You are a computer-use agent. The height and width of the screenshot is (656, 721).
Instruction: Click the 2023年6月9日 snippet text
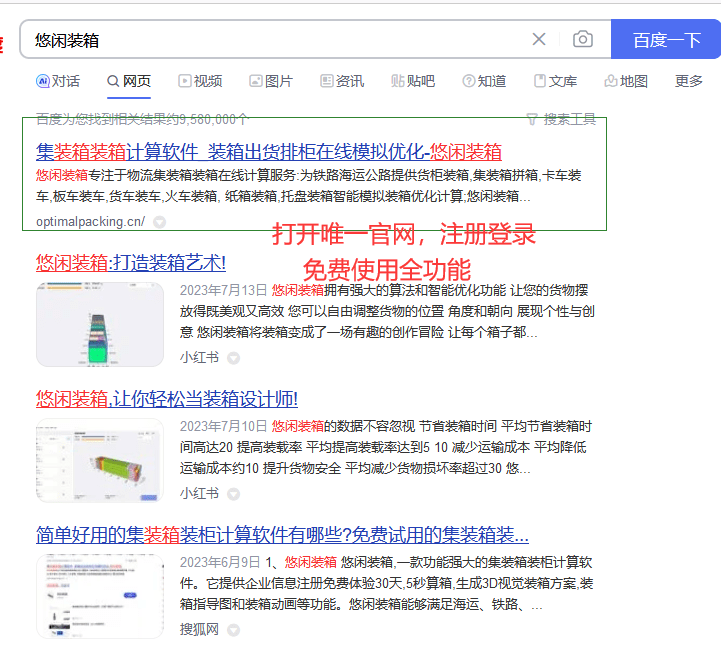[x=386, y=583]
